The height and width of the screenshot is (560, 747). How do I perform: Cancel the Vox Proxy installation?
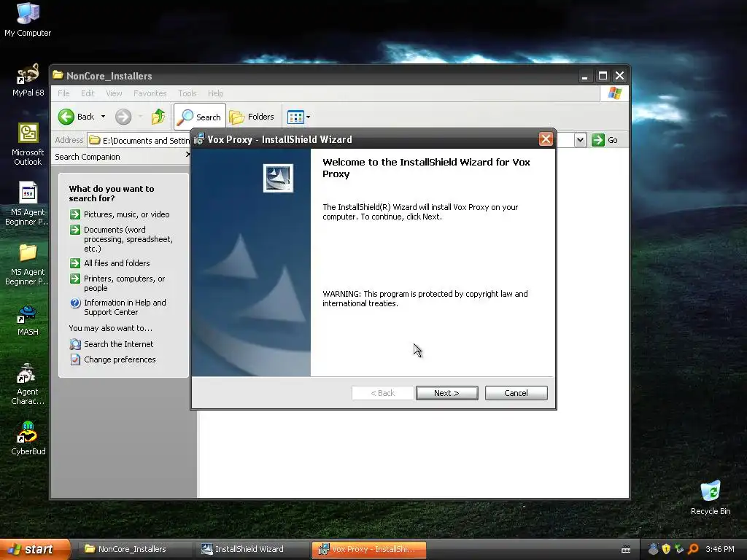point(516,393)
